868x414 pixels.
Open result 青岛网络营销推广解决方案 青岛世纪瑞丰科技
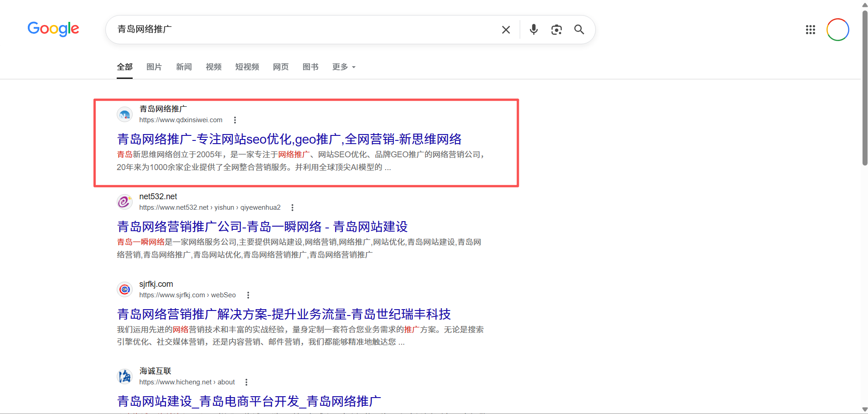pos(284,314)
